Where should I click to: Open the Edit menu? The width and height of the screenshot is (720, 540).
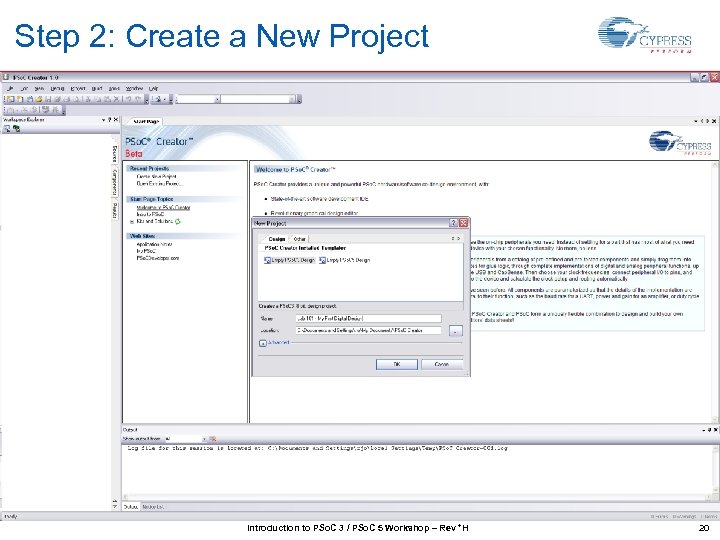25,88
